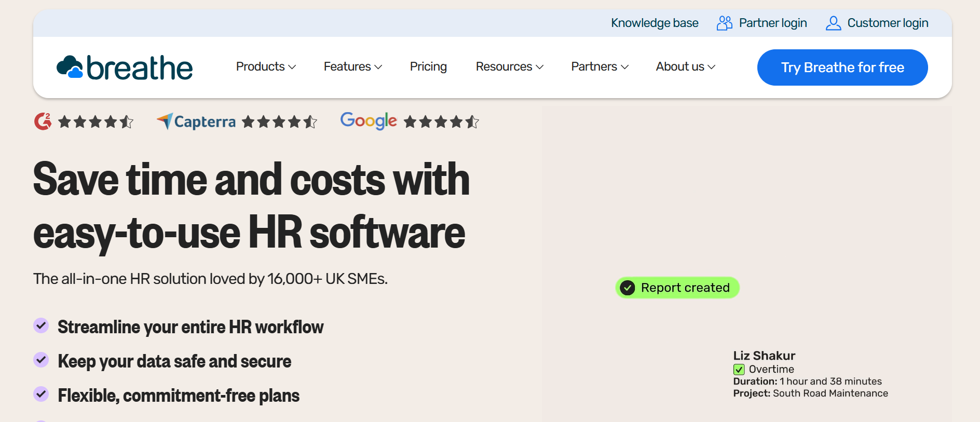
Task: Click 'Streamline your entire HR workflow' text
Action: pos(190,327)
